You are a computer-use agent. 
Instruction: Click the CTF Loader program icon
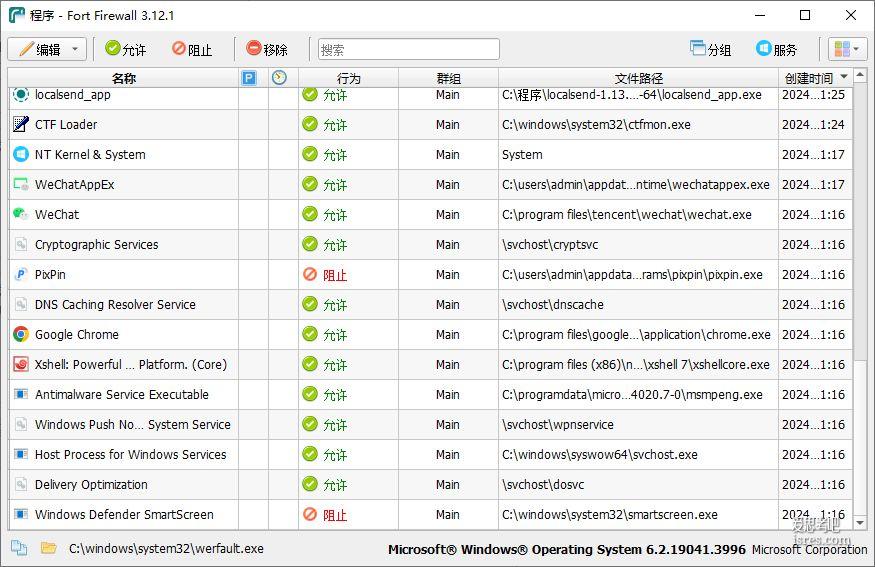[x=21, y=124]
